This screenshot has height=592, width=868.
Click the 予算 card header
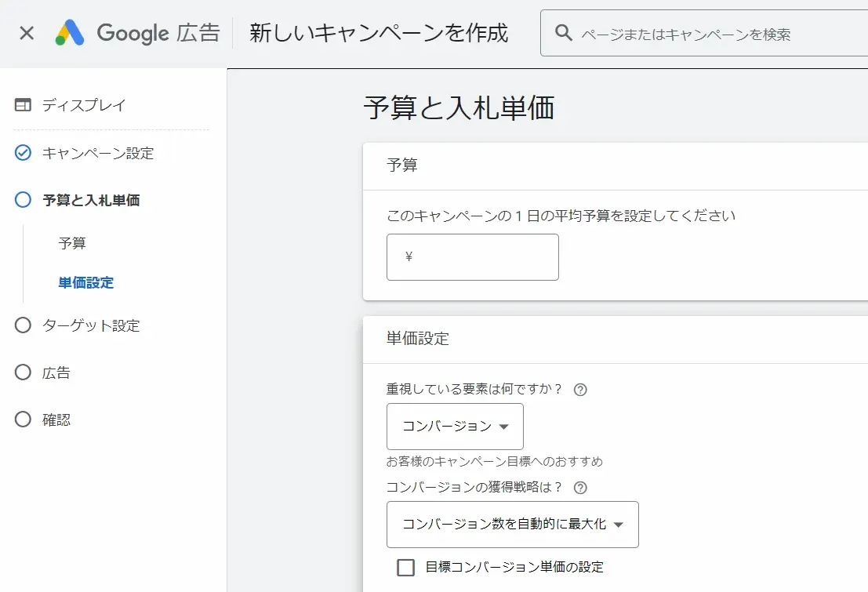(x=402, y=165)
